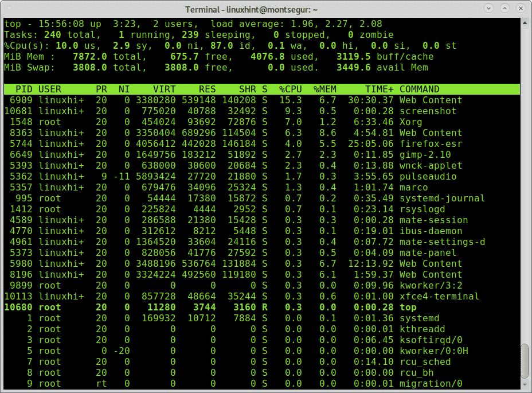Screen dimensions: 532x393
Task: Click the 'firefox-esr' command entry
Action: pyautogui.click(x=431, y=143)
